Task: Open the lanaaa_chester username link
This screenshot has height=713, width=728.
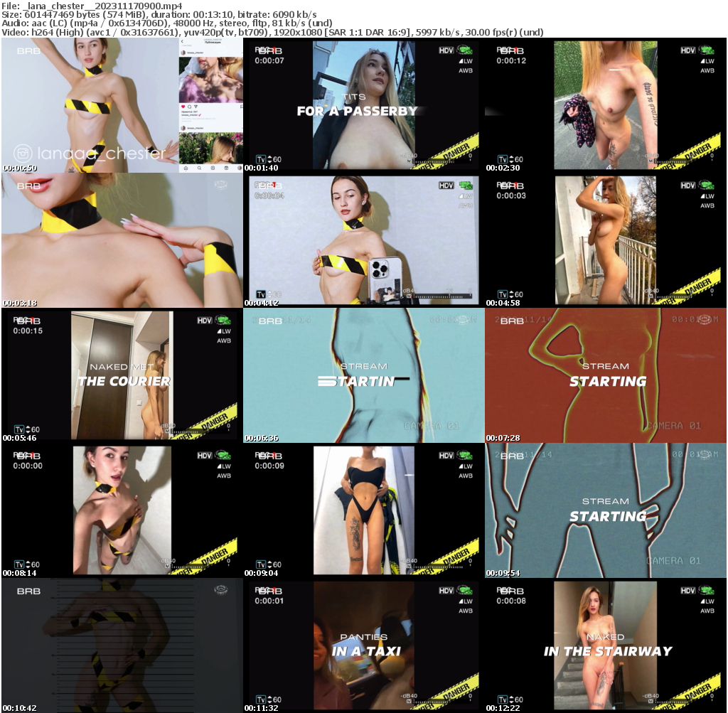Action: click(195, 52)
